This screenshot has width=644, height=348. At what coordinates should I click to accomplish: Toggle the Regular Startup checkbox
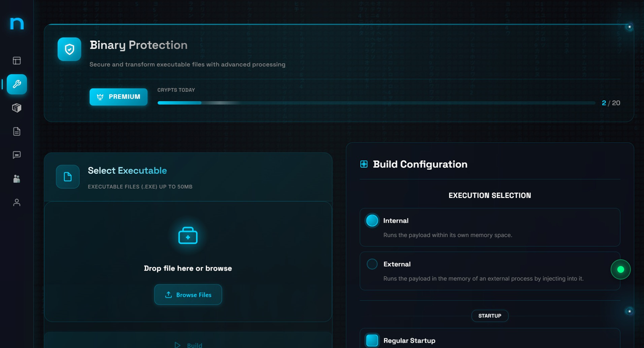[x=372, y=340]
